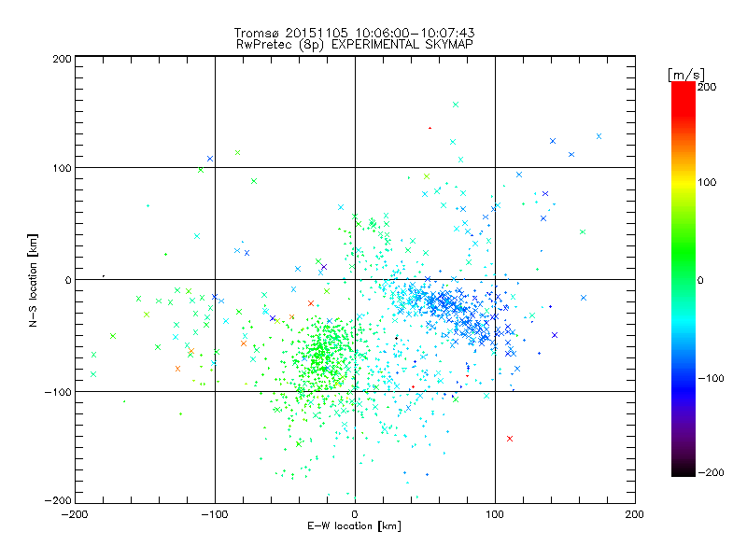Click the x-axis tick label "200"
Image resolution: width=747 pixels, height=560 pixels.
635,514
